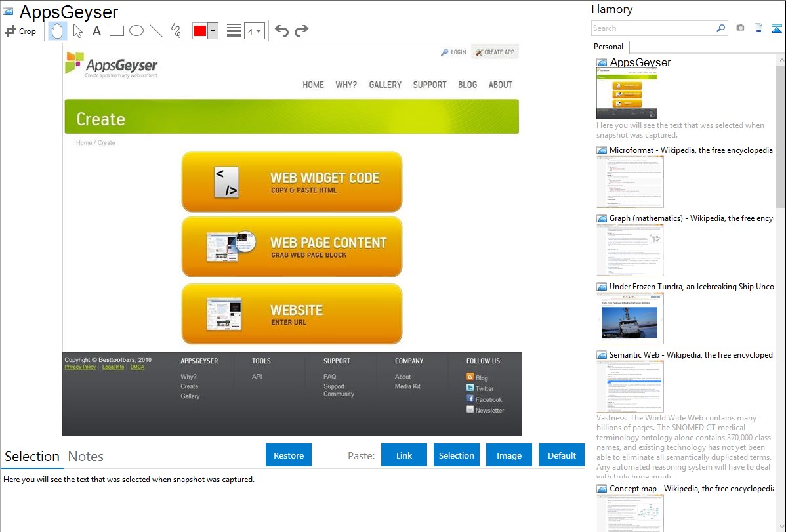
Task: Open the Notes tab
Action: coord(86,457)
